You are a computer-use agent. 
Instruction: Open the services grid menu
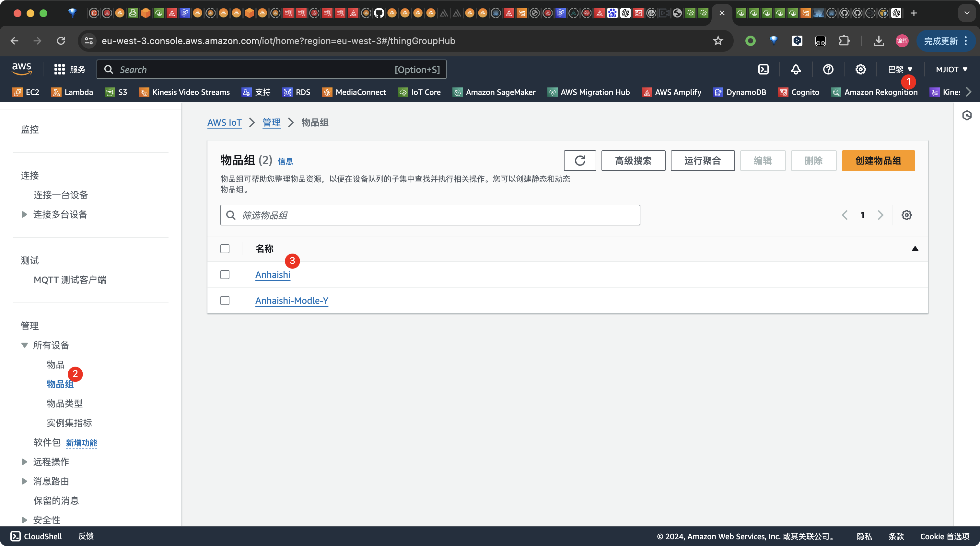pos(70,69)
